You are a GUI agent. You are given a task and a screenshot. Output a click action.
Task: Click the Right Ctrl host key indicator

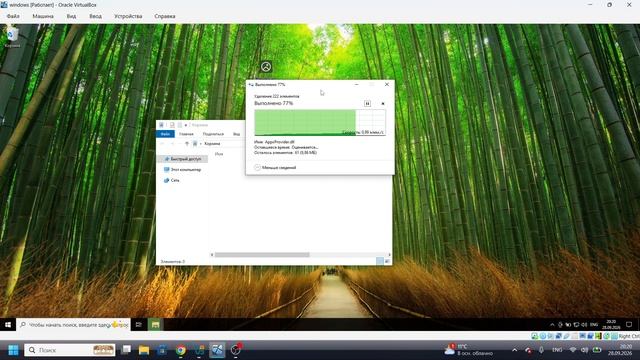pyautogui.click(x=629, y=336)
